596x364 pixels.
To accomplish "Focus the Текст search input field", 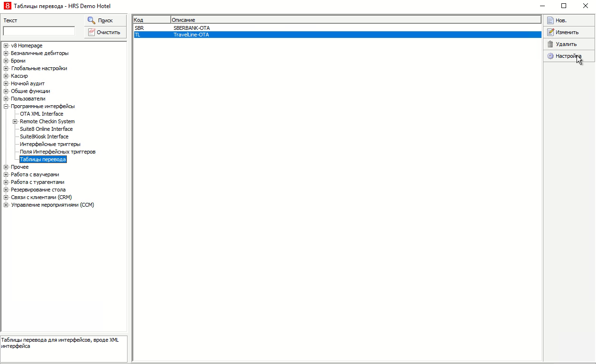I will click(x=39, y=31).
